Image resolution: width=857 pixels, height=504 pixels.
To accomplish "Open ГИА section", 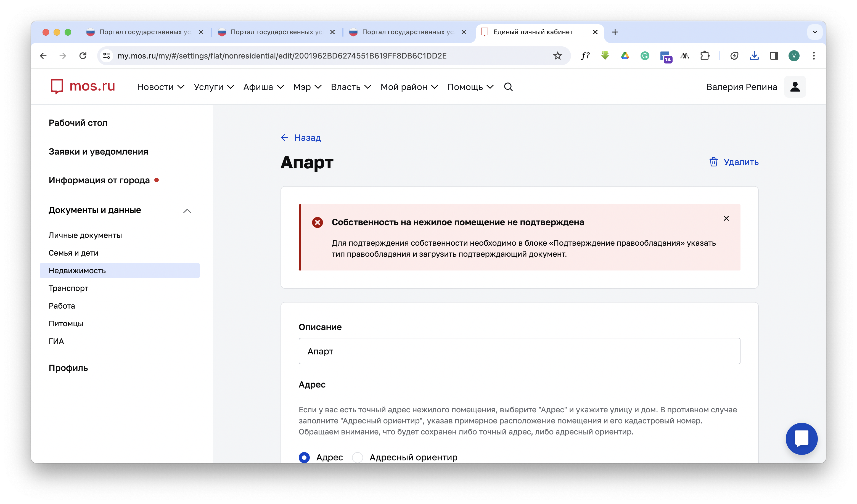I will [x=56, y=341].
